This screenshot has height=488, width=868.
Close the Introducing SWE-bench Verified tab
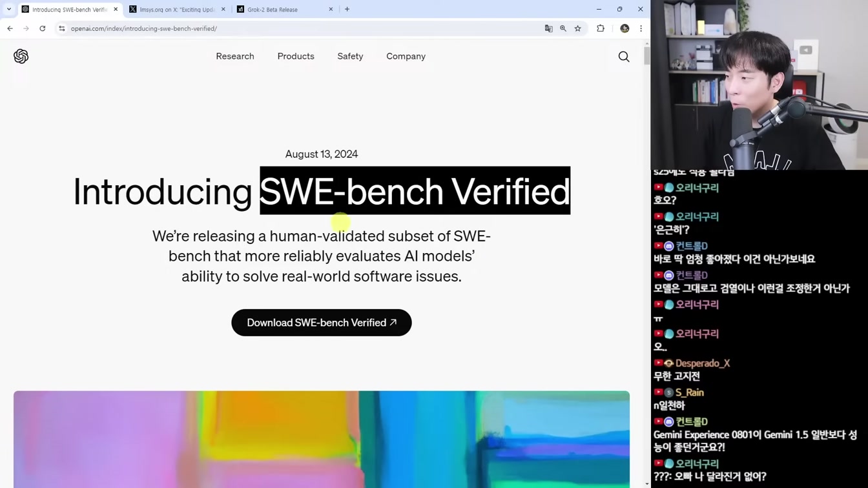click(116, 10)
